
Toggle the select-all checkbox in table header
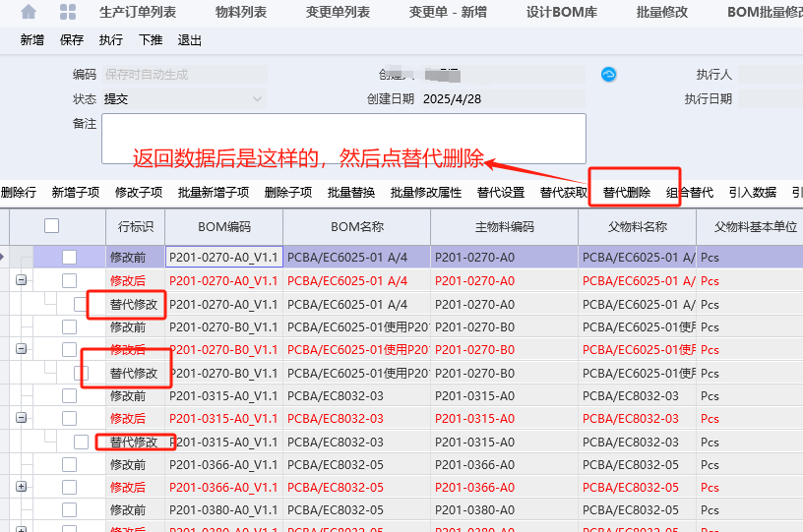pyautogui.click(x=51, y=226)
